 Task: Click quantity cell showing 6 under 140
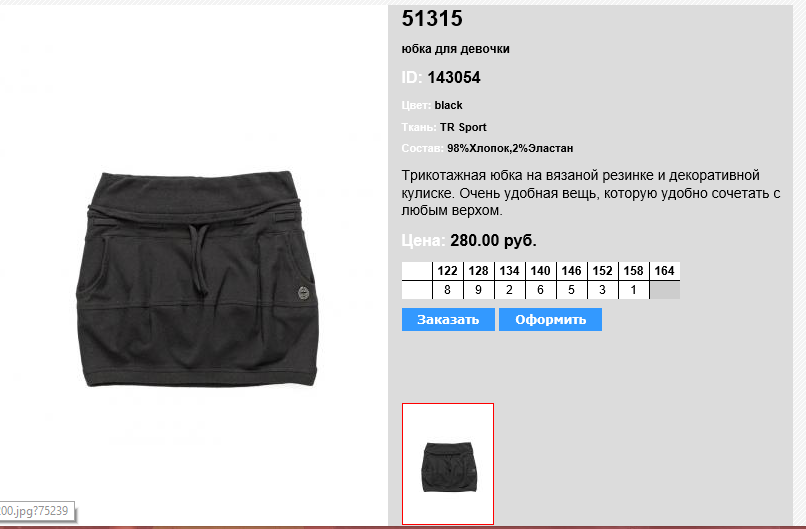pyautogui.click(x=540, y=290)
